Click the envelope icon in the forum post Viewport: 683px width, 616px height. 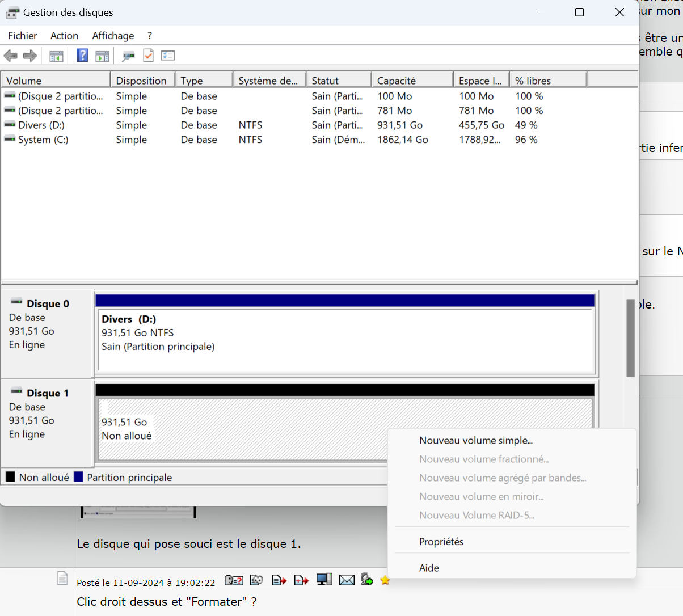(x=347, y=580)
